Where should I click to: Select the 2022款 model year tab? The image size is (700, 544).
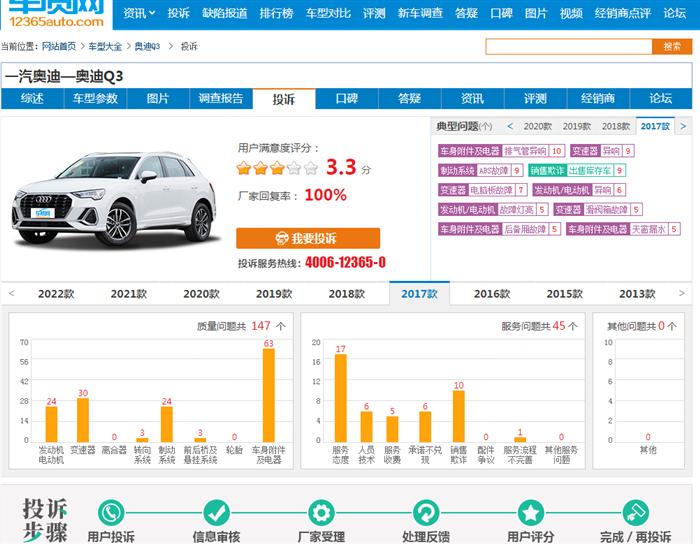pos(56,294)
